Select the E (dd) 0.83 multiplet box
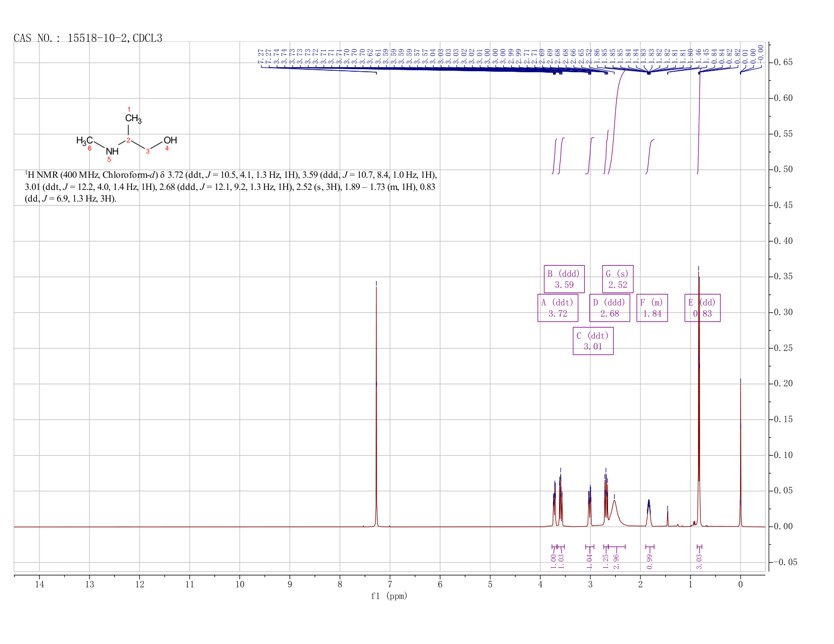Viewport: 834px width, 644px height. 702,308
